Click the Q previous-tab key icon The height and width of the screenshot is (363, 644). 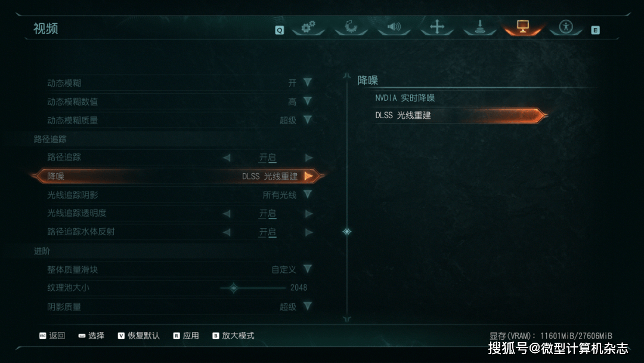pos(279,30)
